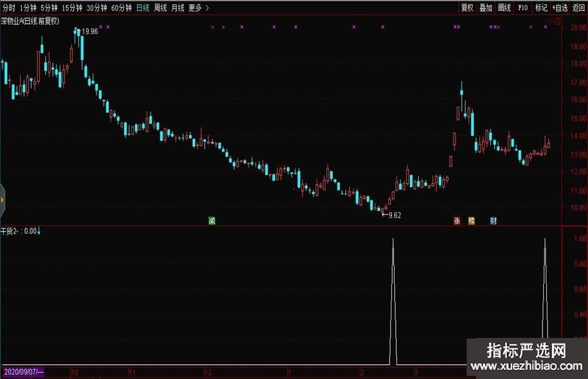Switch to 周线 weekly chart

pyautogui.click(x=160, y=7)
